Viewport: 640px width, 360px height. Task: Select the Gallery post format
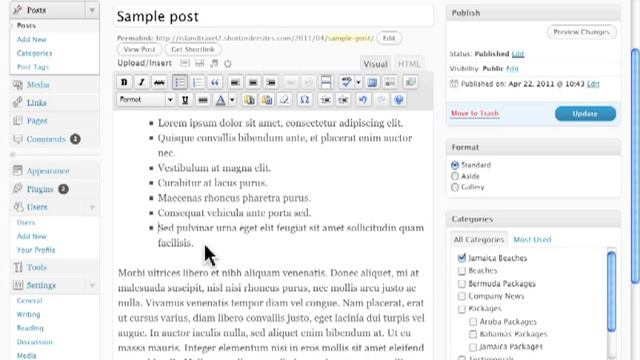pos(455,187)
